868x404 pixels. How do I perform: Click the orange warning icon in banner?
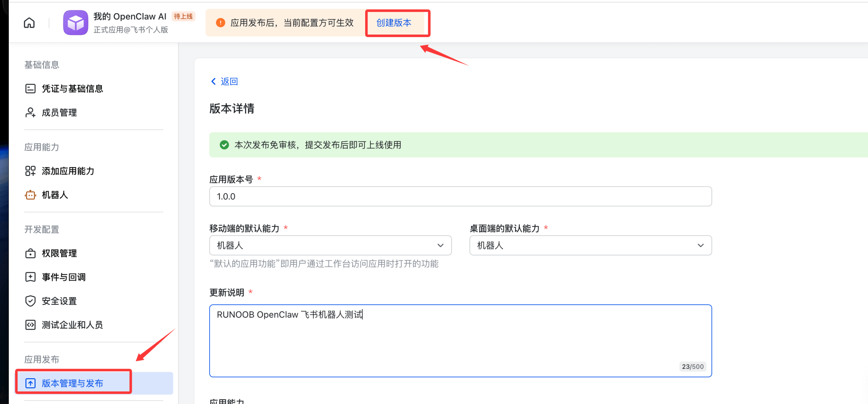click(x=220, y=23)
